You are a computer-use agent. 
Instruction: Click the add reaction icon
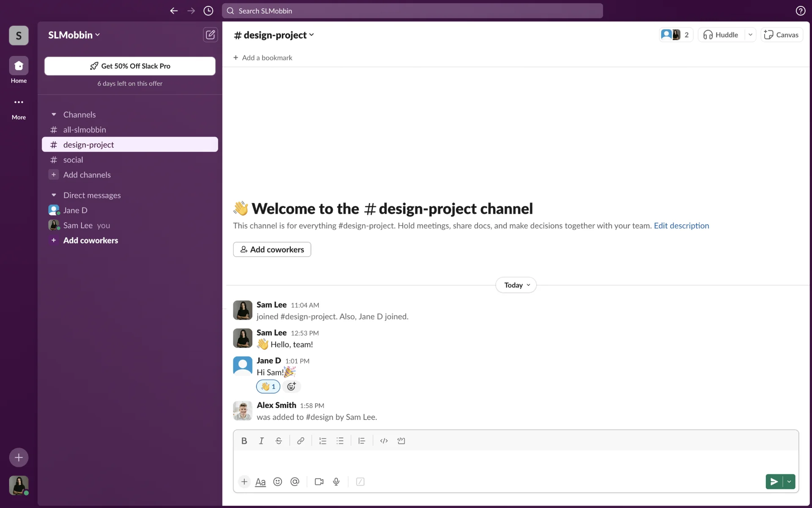pyautogui.click(x=291, y=386)
